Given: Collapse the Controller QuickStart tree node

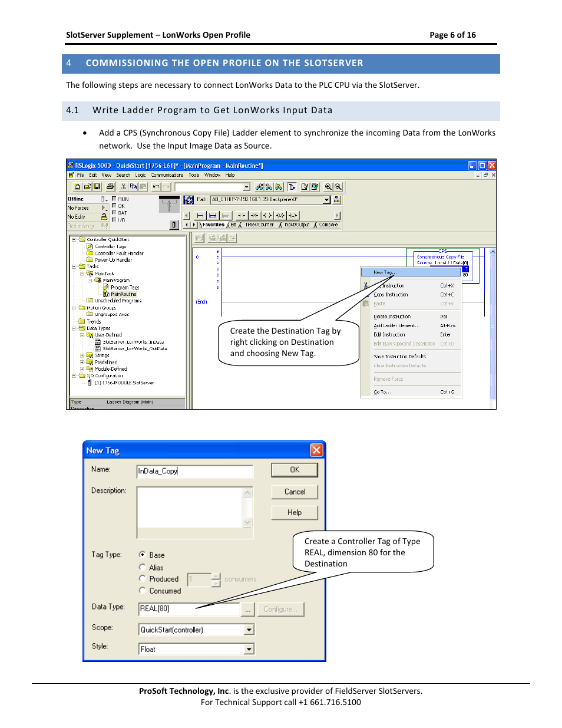Looking at the screenshot, I should coord(74,240).
